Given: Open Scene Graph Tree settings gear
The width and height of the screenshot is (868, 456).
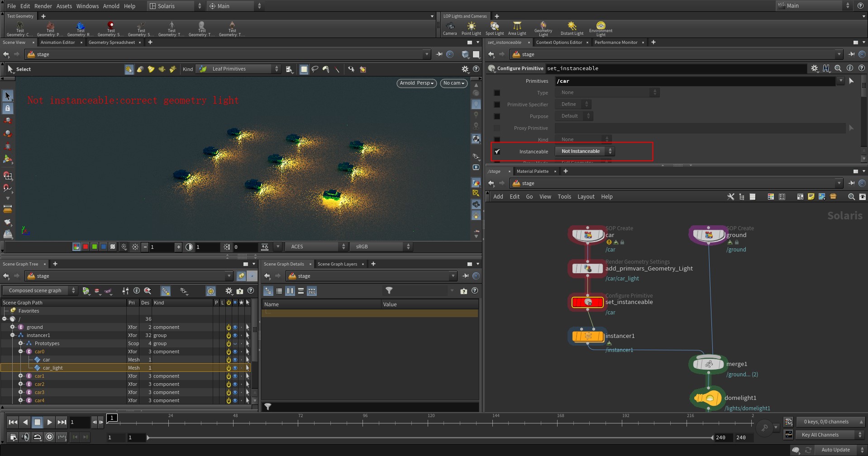Looking at the screenshot, I should [229, 291].
